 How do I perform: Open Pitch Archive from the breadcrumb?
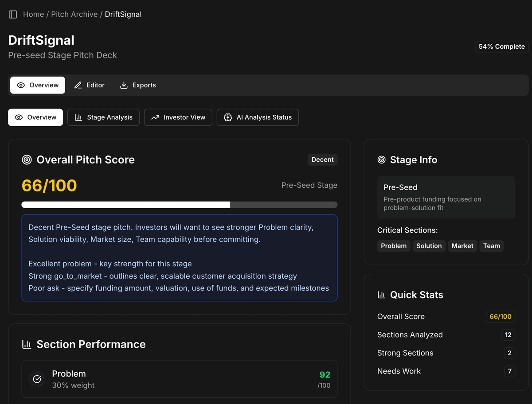pyautogui.click(x=74, y=14)
